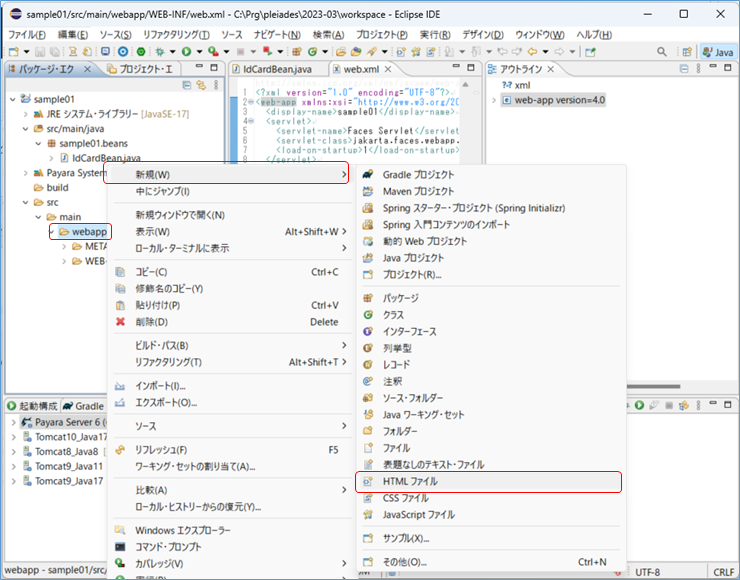Open the New wizard dropdown arrow
Screen dimensions: 740x580
click(x=26, y=51)
